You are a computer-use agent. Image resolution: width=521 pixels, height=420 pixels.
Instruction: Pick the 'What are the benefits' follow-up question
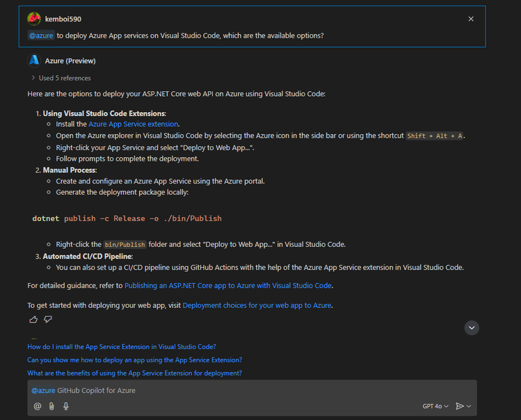click(134, 373)
